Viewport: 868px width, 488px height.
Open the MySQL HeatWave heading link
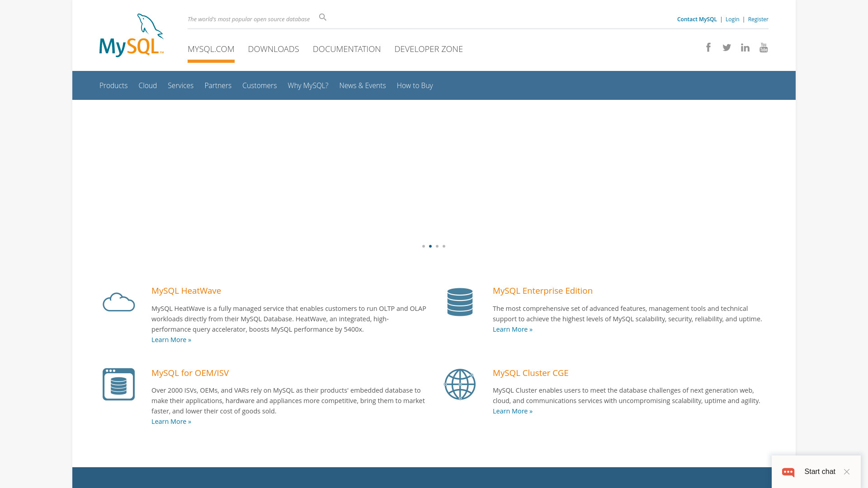(186, 291)
